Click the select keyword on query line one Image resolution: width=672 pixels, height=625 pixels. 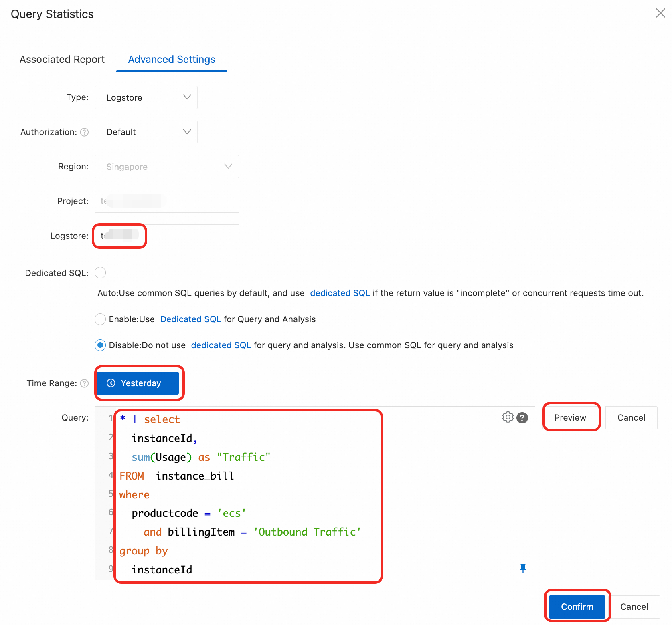(x=162, y=419)
